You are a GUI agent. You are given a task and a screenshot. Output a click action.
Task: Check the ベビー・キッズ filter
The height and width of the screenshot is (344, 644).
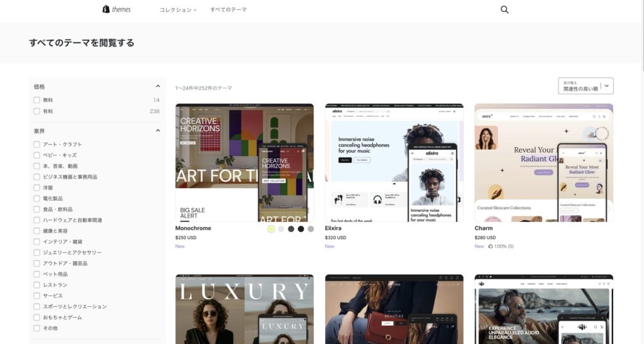coord(36,155)
